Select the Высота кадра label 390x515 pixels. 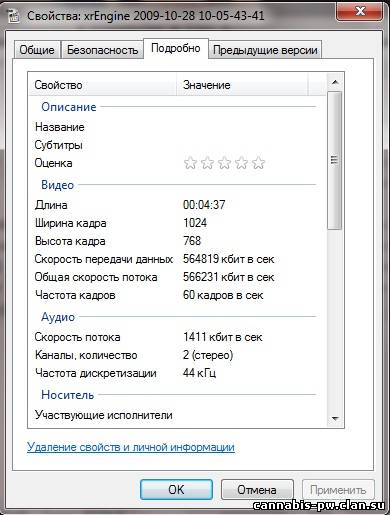70,241
